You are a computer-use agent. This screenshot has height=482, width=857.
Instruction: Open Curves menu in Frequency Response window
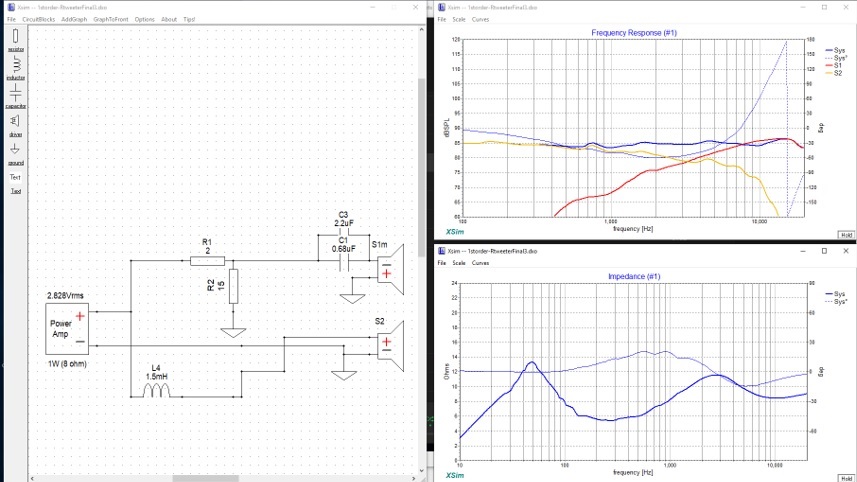(480, 19)
